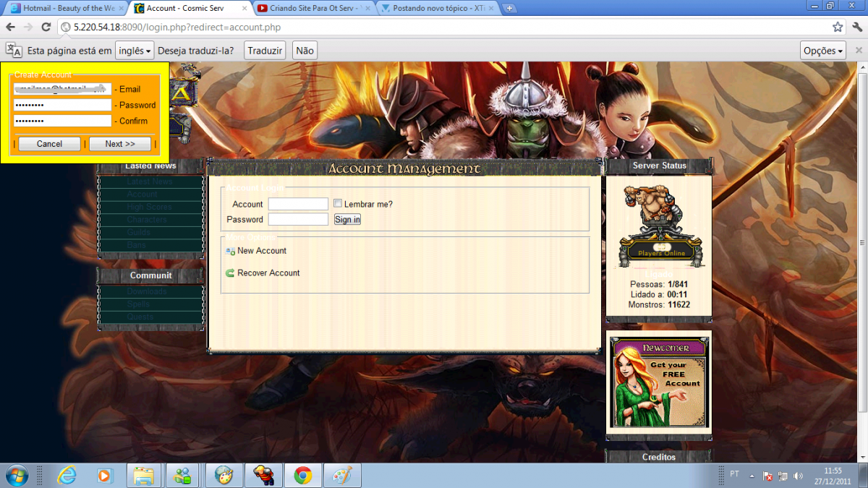The image size is (868, 488).
Task: Show hidden tray icons arrow
Action: pos(752,476)
